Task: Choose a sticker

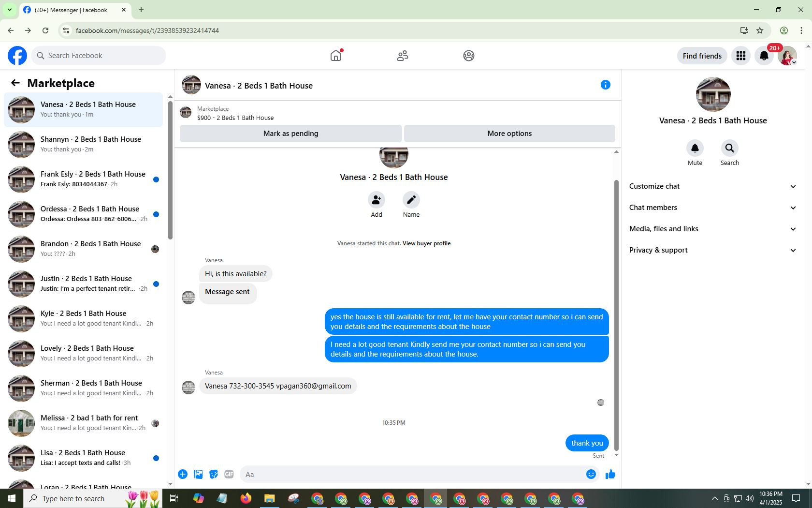Action: coord(214,474)
